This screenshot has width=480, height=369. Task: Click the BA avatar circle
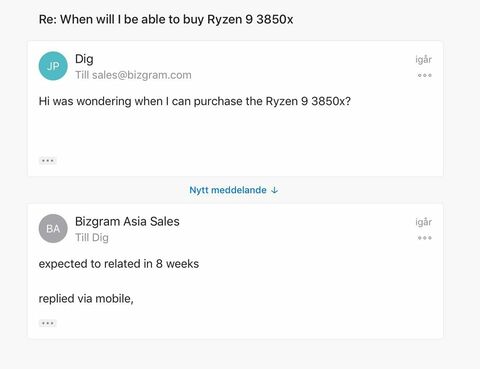pos(53,229)
